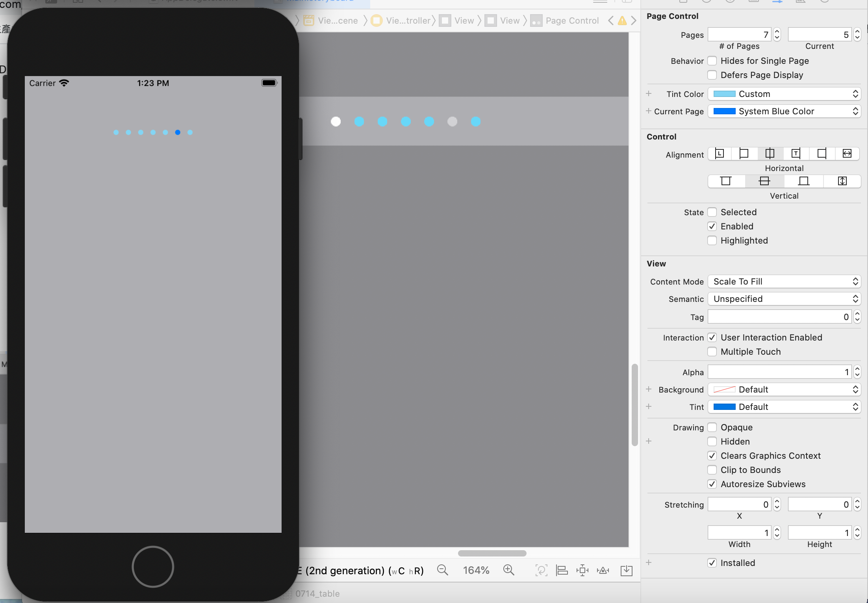Toggle Clip to Bounds checkbox
This screenshot has height=603, width=868.
[712, 470]
